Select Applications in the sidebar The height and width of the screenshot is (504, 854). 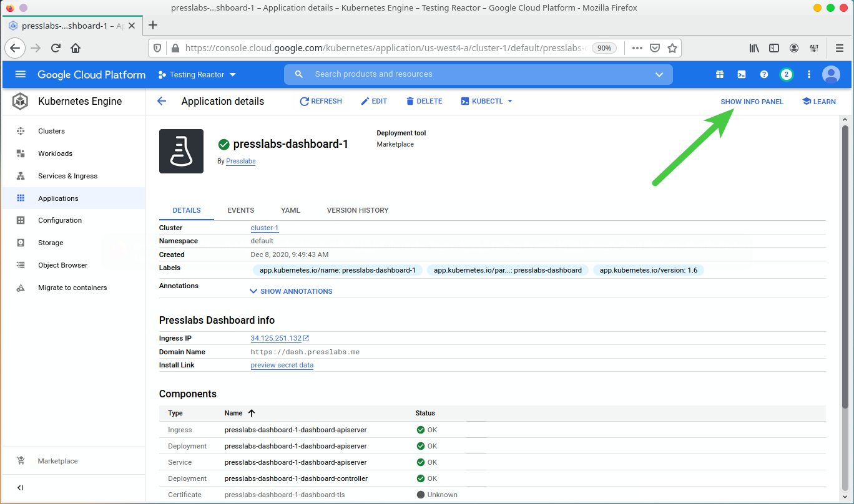(74, 198)
